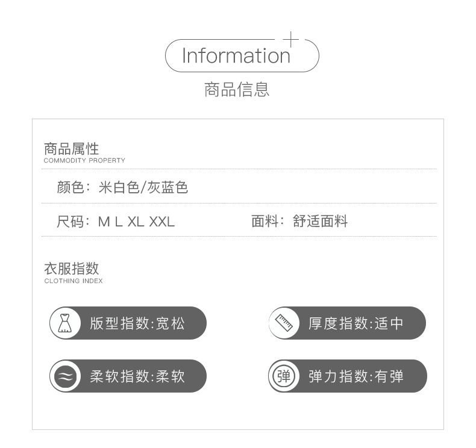This screenshot has height=448, width=476.
Task: Click the 商品信息 subtitle
Action: (237, 90)
